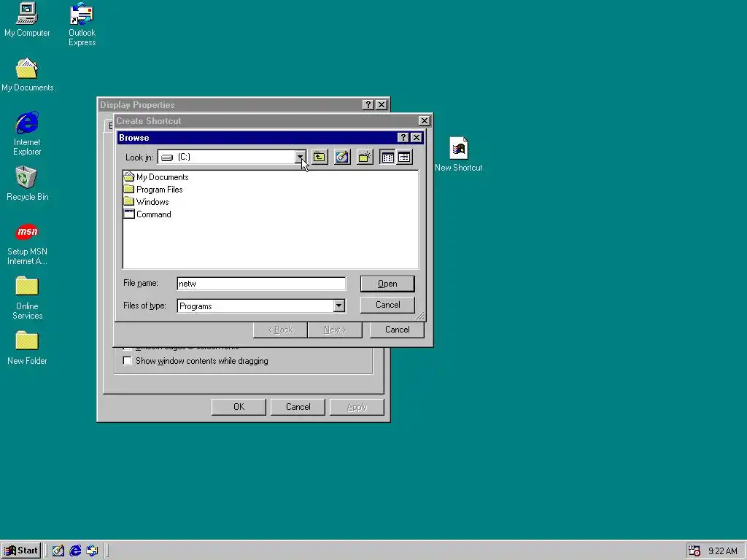Create new folder in Browse dialog
This screenshot has height=560, width=747.
(x=365, y=157)
